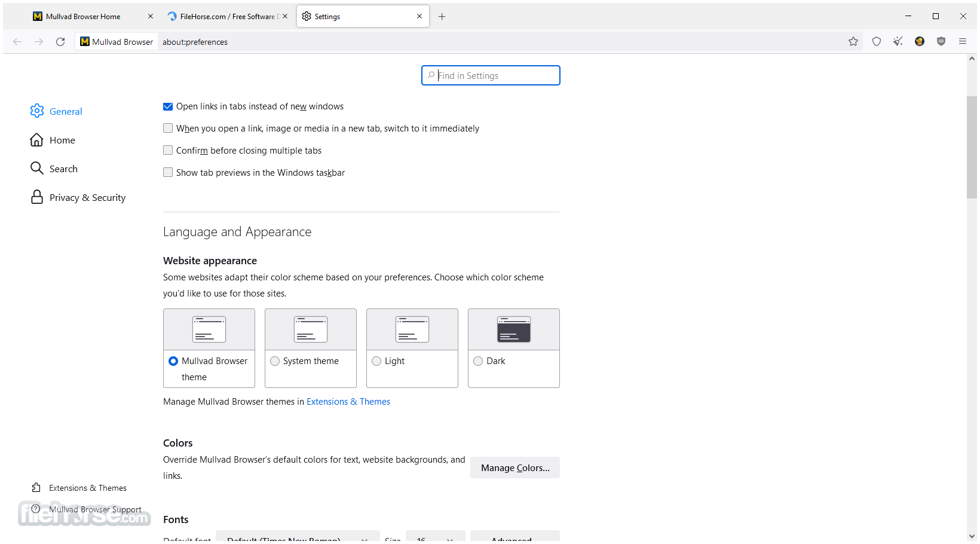Switch to the Settings tab
This screenshot has height=544, width=980.
pos(363,17)
